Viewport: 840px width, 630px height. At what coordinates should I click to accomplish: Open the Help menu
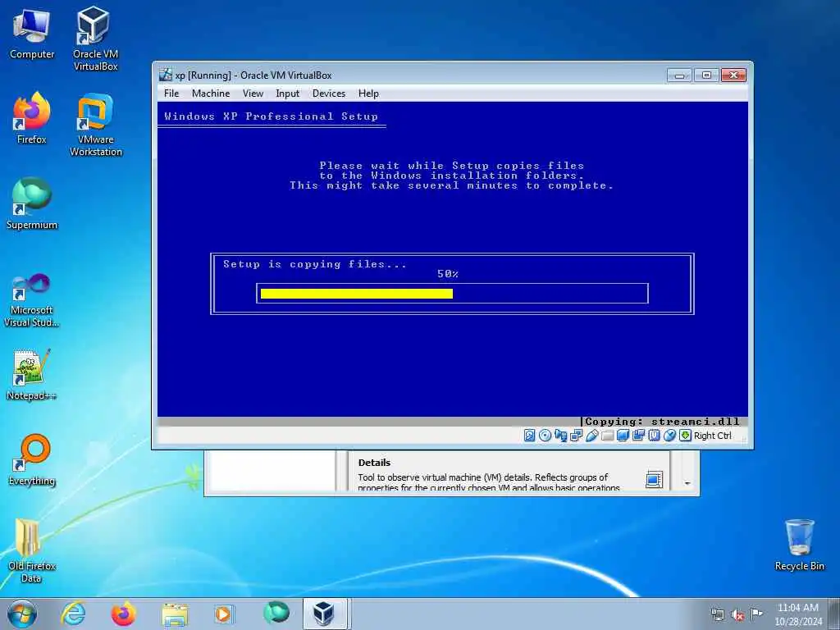click(368, 94)
